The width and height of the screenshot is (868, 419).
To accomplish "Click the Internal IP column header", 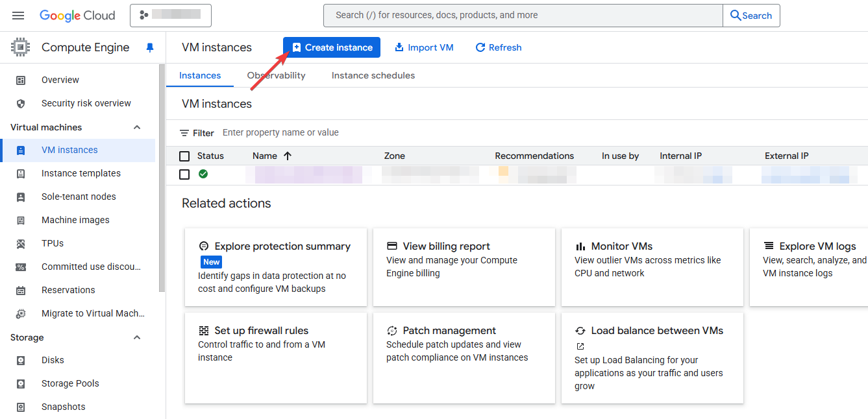I will click(681, 156).
